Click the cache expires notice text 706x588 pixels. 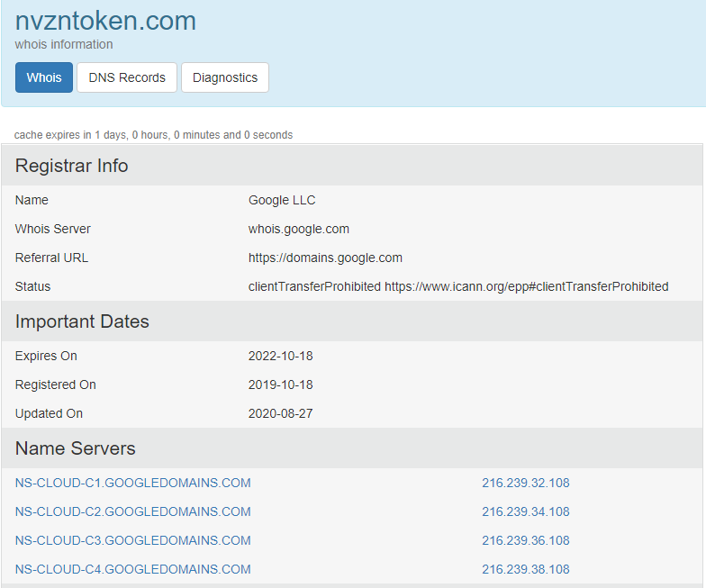pyautogui.click(x=153, y=135)
